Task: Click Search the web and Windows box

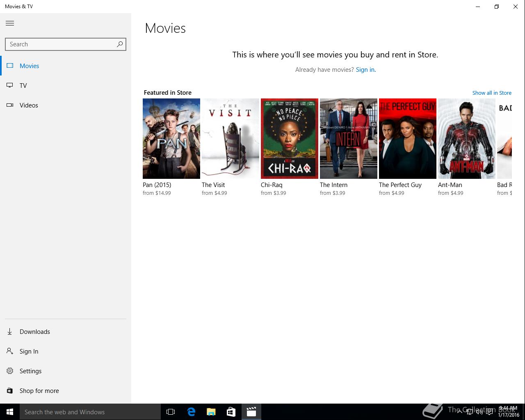Action: [x=90, y=412]
